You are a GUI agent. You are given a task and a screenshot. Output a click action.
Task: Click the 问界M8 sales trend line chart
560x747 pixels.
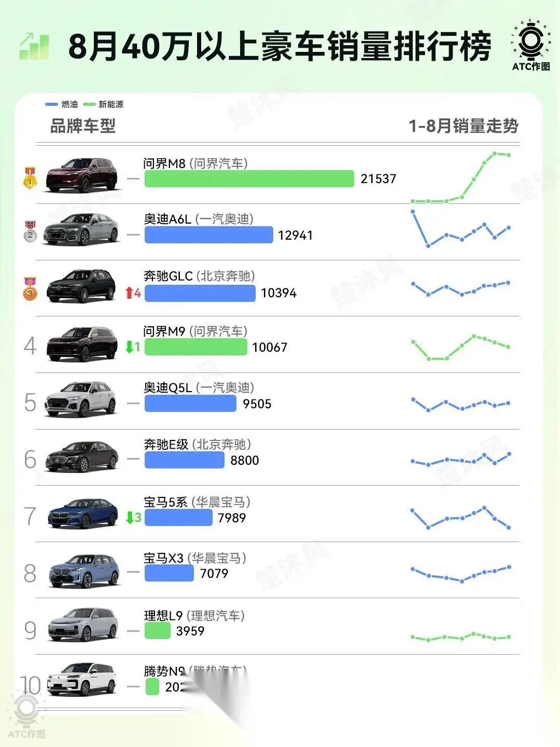tap(461, 178)
